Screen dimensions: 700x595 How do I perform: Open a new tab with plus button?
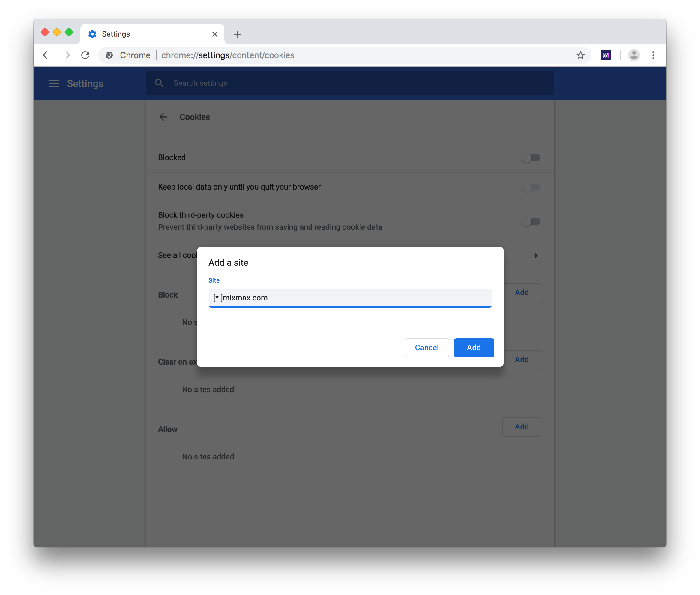pos(238,34)
